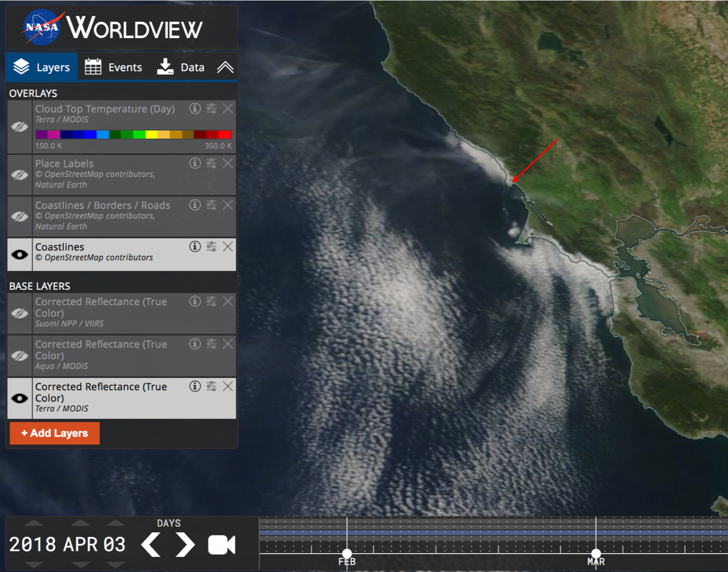
Task: Collapse the sidebar with double chevron
Action: point(225,67)
